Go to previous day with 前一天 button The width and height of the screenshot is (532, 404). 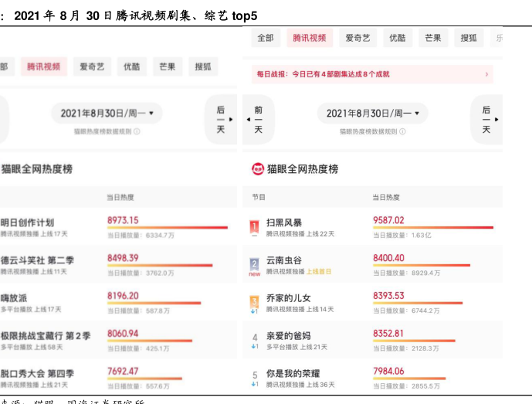tap(258, 119)
